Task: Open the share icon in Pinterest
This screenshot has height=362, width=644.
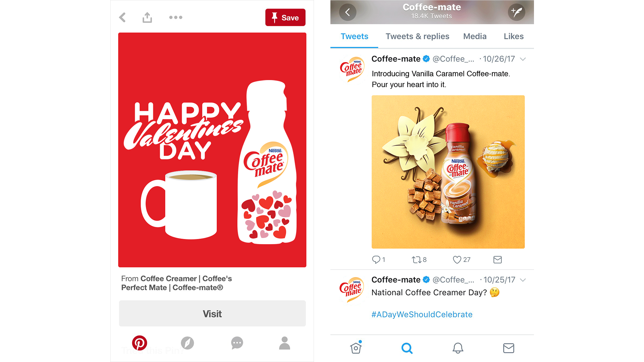Action: tap(147, 17)
